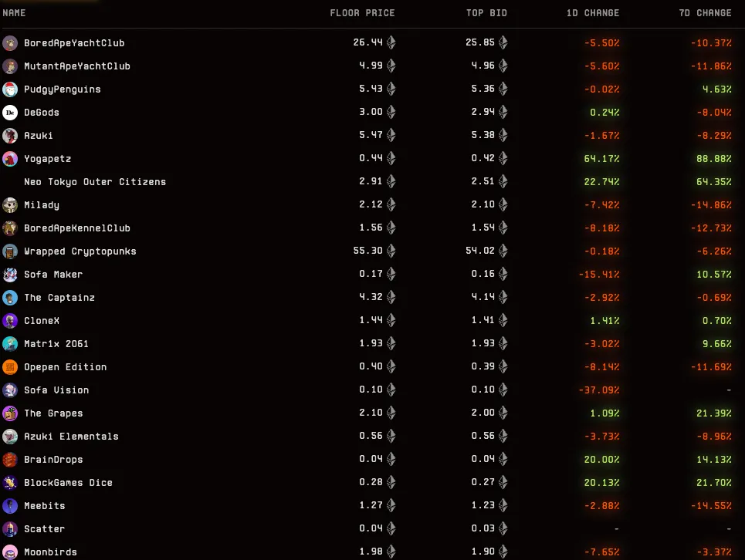Click the Meebits 7D change -14.55%
The image size is (745, 560).
tap(711, 506)
